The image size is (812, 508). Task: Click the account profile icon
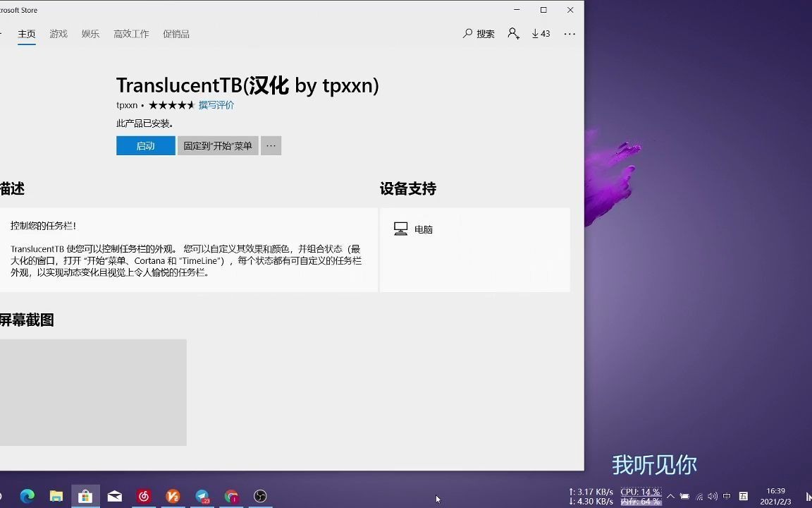(513, 33)
